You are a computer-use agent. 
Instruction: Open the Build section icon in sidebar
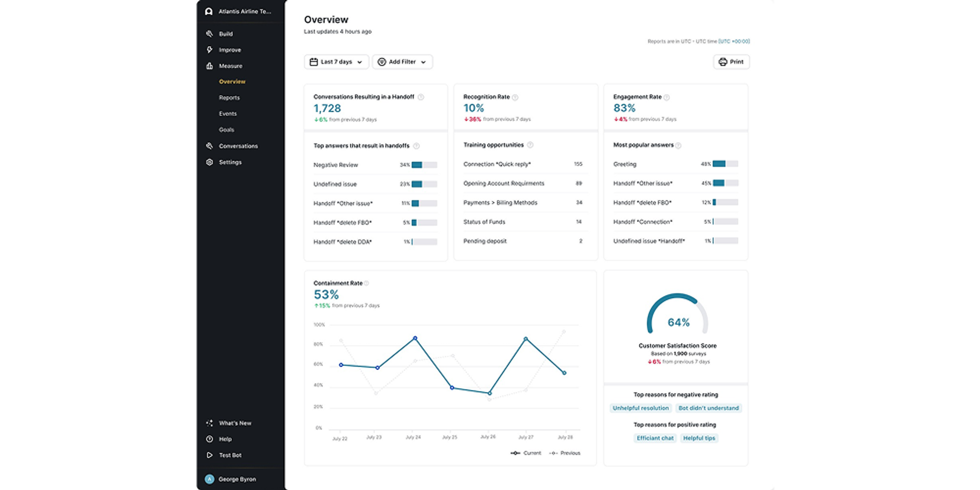click(x=209, y=34)
